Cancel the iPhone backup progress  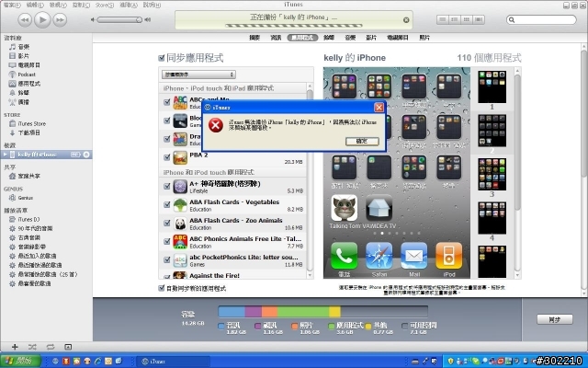[406, 20]
